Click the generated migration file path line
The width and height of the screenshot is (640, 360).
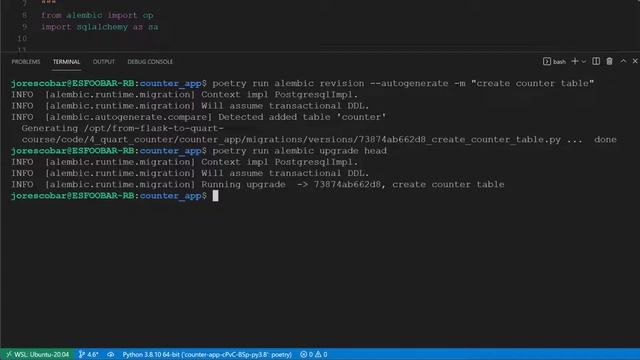319,140
